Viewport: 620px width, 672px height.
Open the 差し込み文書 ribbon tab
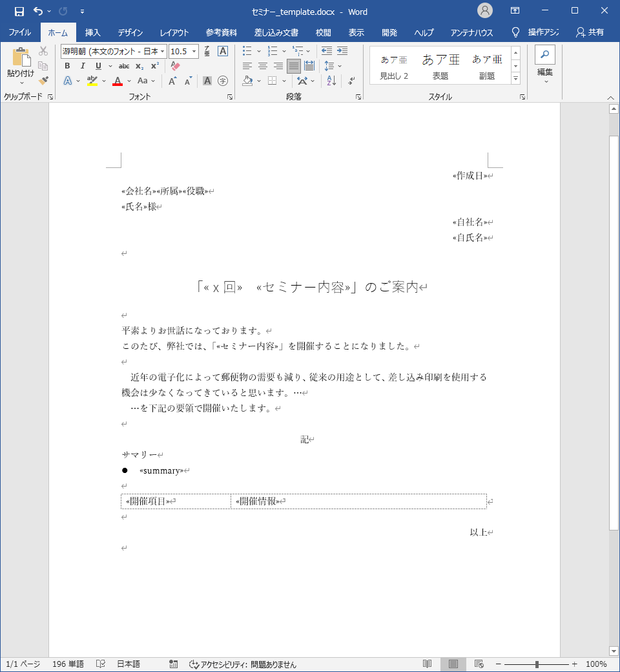(x=276, y=32)
